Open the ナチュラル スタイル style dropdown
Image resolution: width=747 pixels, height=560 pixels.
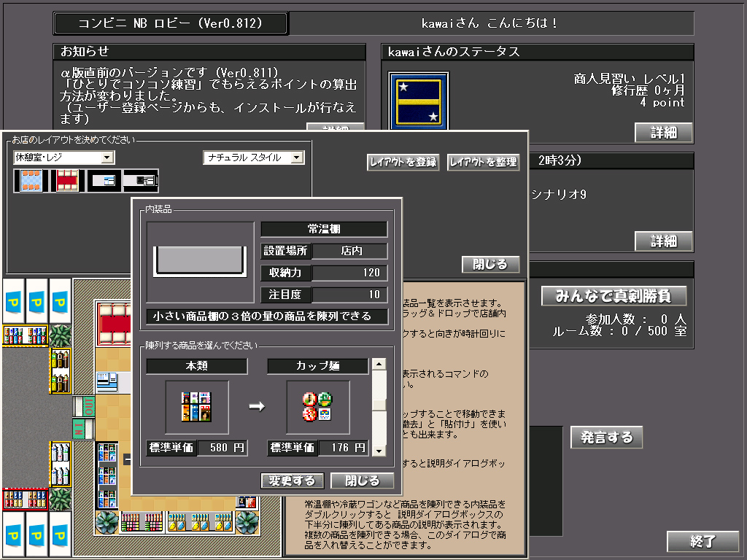296,157
